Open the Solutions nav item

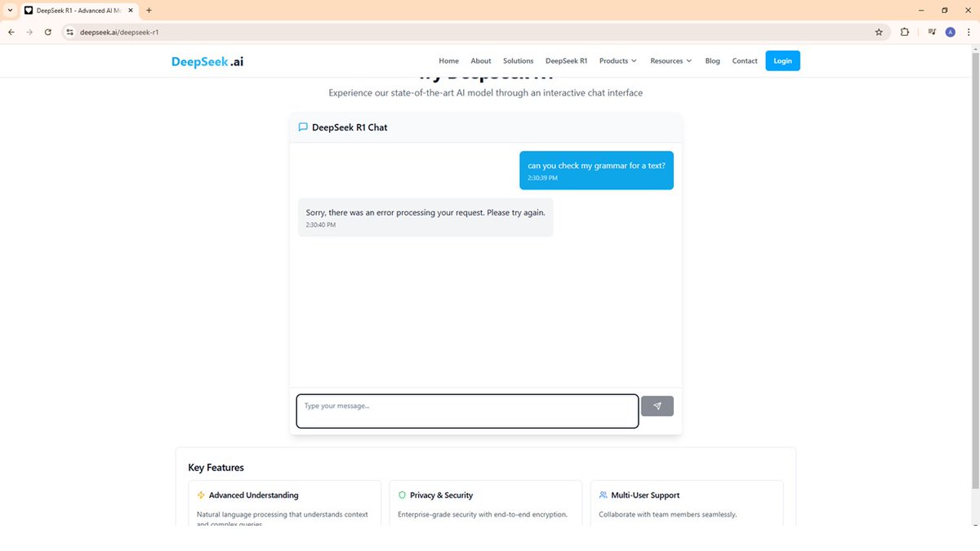click(x=518, y=60)
